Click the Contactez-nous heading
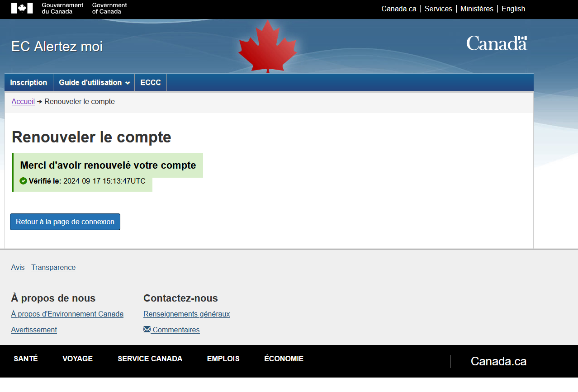Image resolution: width=578 pixels, height=392 pixels. click(180, 298)
